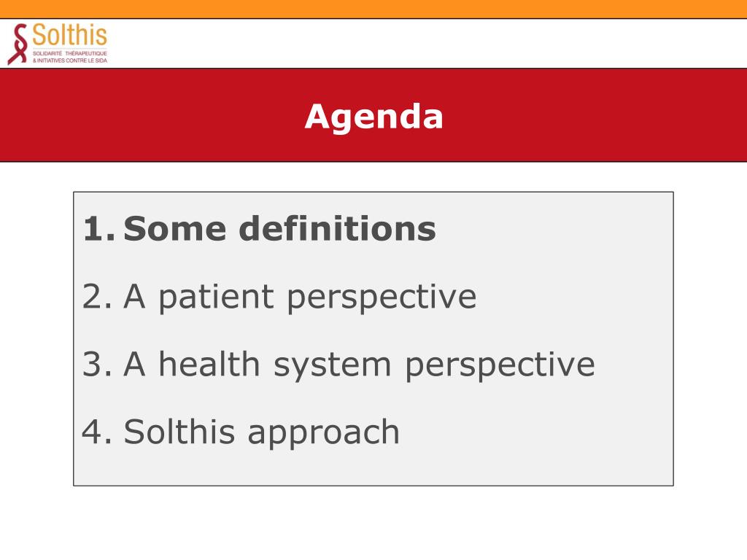The height and width of the screenshot is (560, 747).
Task: Click the white 'Agenda' slide title
Action: click(374, 117)
